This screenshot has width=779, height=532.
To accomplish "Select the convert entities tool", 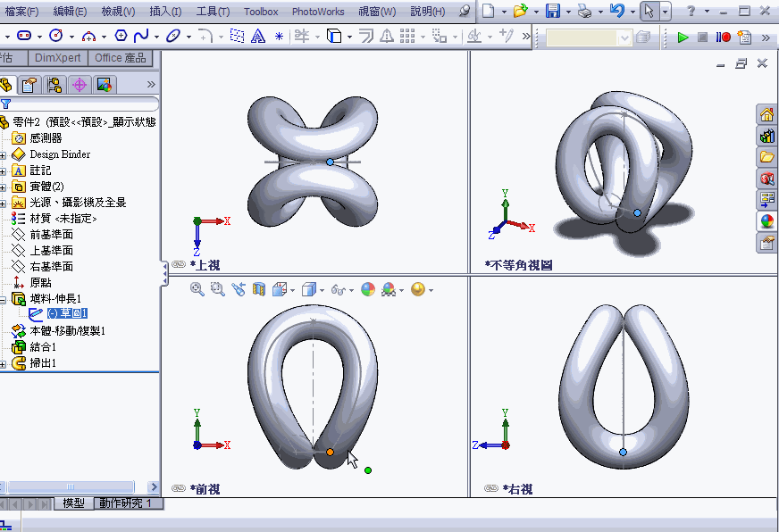I will click(x=334, y=36).
